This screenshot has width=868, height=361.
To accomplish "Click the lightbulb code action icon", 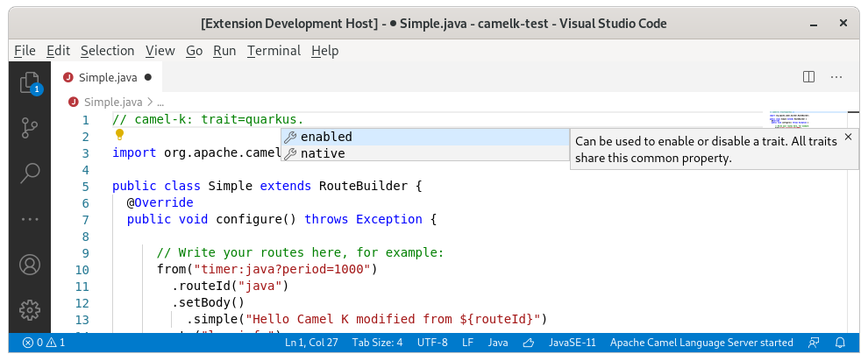I will 119,136.
